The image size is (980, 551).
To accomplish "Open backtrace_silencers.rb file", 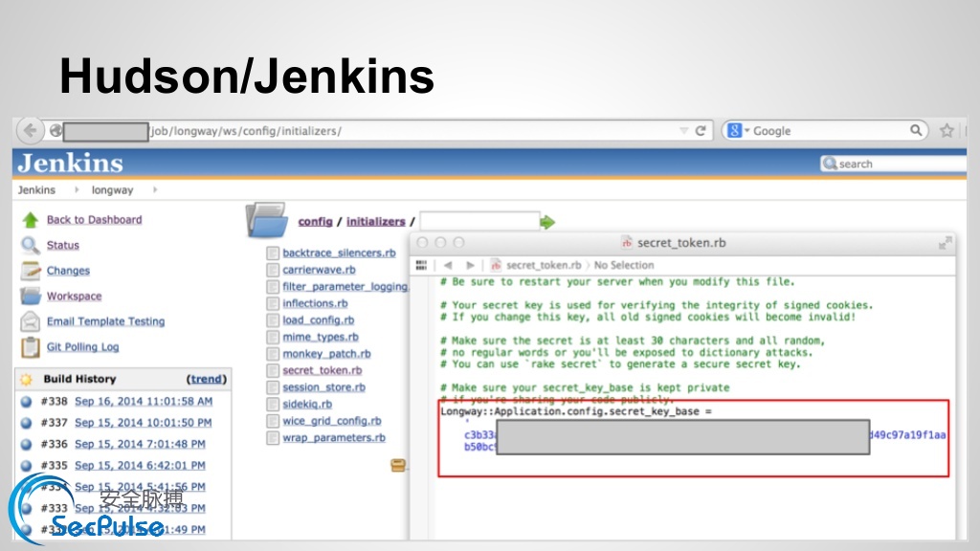I will 339,253.
